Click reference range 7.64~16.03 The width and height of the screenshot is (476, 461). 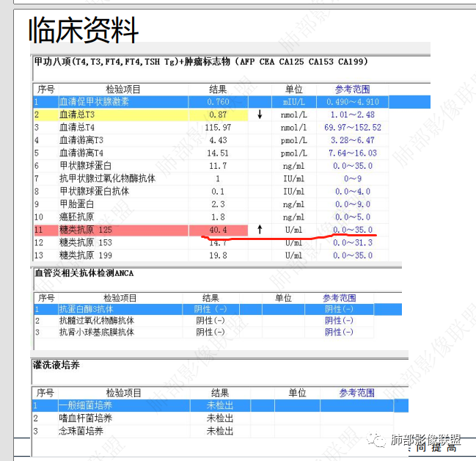click(x=353, y=153)
